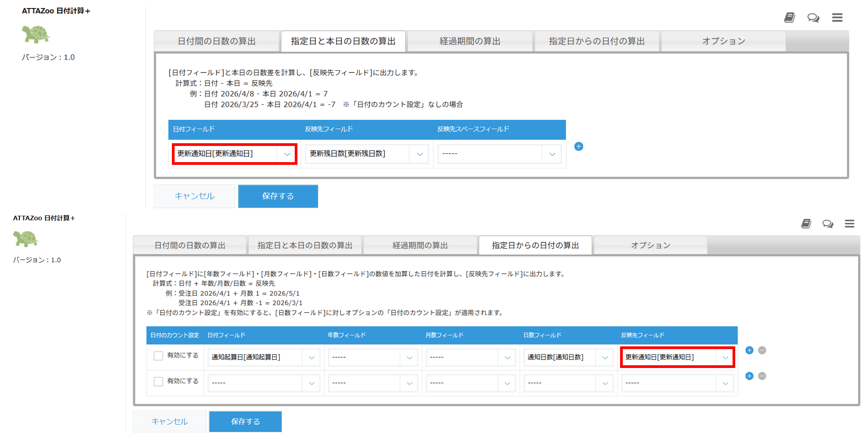
Task: Open the second row 月数フィールド dropdown
Action: click(471, 383)
